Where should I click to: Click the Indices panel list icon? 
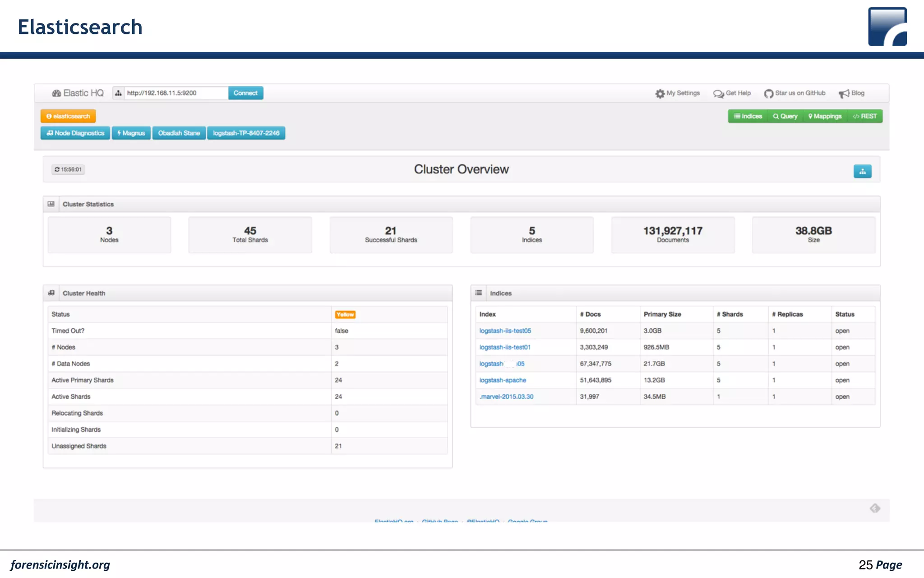(x=479, y=293)
